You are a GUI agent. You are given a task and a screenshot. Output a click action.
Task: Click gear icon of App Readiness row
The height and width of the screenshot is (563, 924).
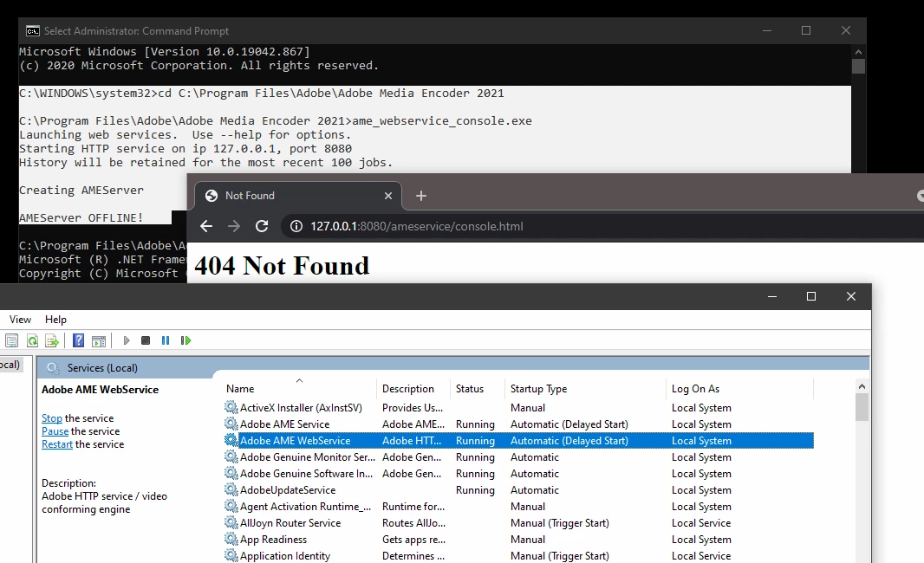point(231,539)
